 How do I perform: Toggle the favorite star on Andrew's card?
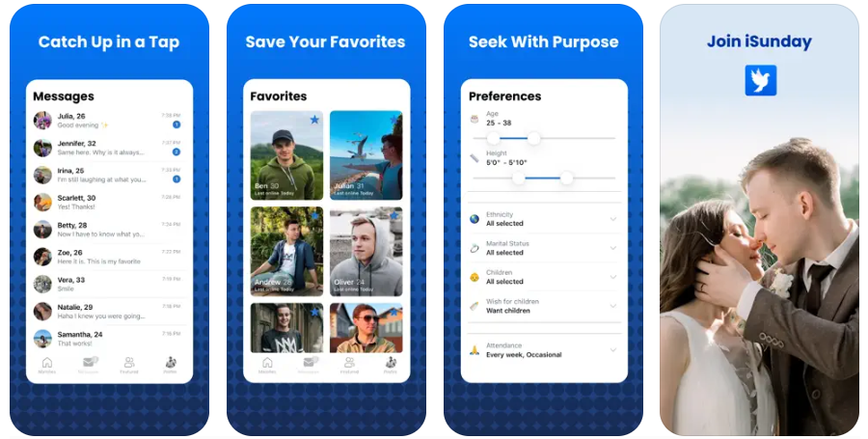point(315,216)
